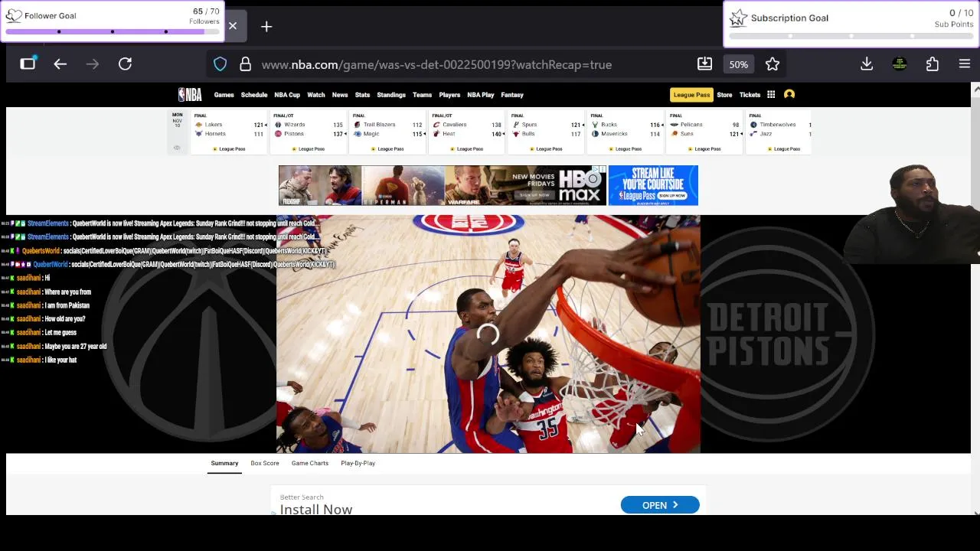Click the yellow League Pass button
The image size is (980, 551).
tap(691, 95)
